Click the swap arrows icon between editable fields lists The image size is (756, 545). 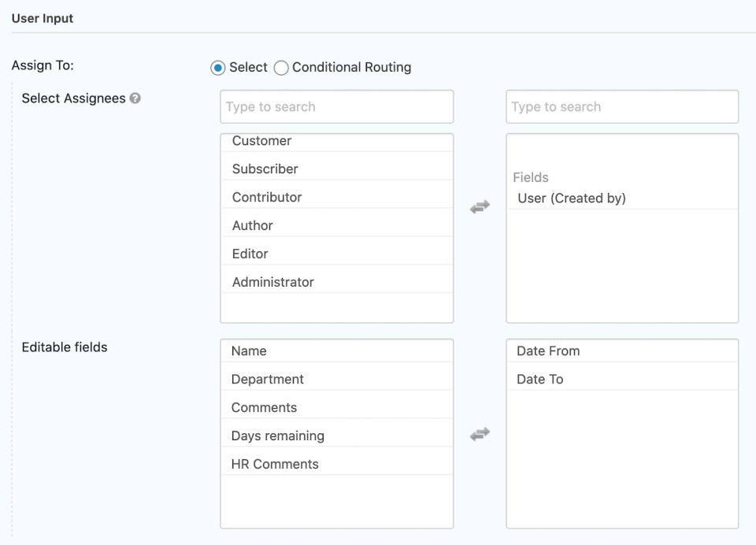480,434
